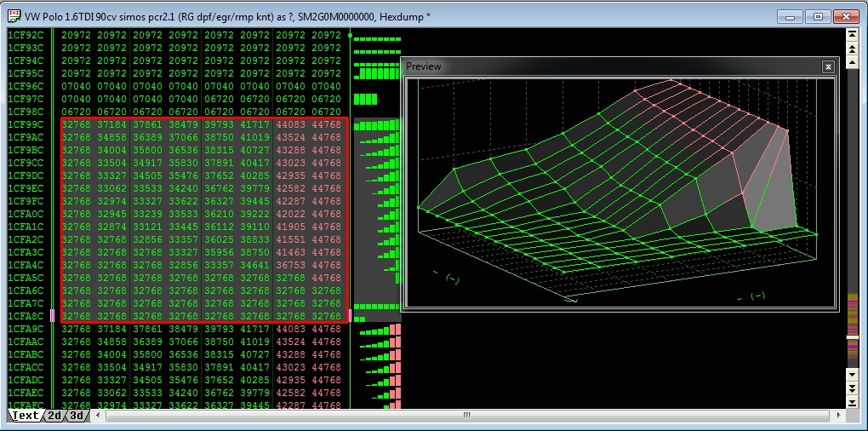Select cell 36753 in row 1CFA4C
The image size is (868, 431).
[x=291, y=265]
